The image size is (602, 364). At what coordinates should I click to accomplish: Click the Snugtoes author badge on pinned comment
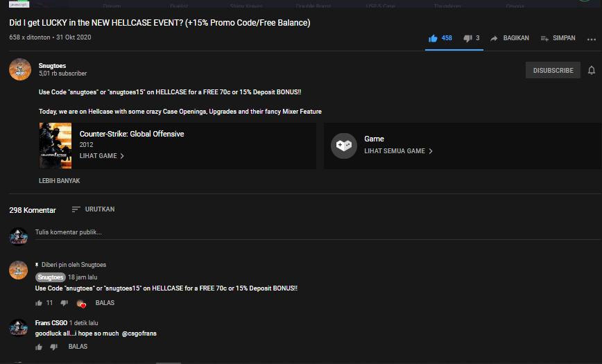(51, 277)
